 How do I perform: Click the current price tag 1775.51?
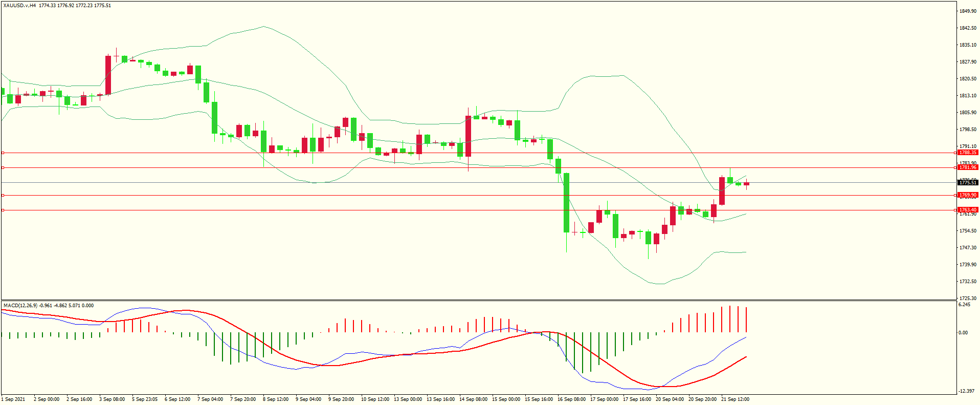click(968, 183)
